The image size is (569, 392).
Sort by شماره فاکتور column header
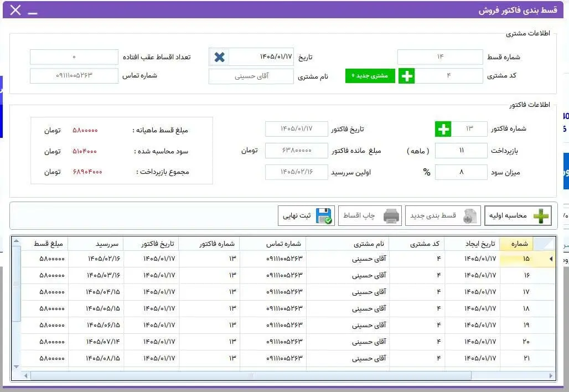(x=209, y=244)
